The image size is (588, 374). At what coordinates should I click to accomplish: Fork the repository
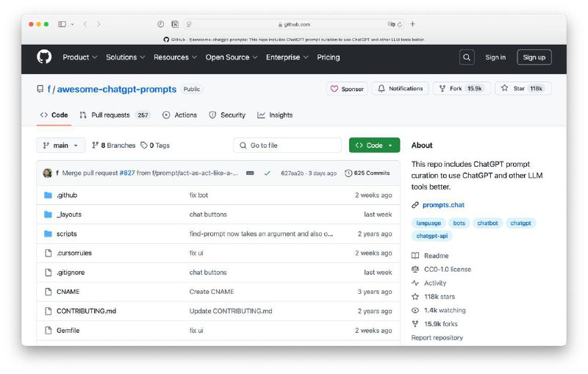462,88
